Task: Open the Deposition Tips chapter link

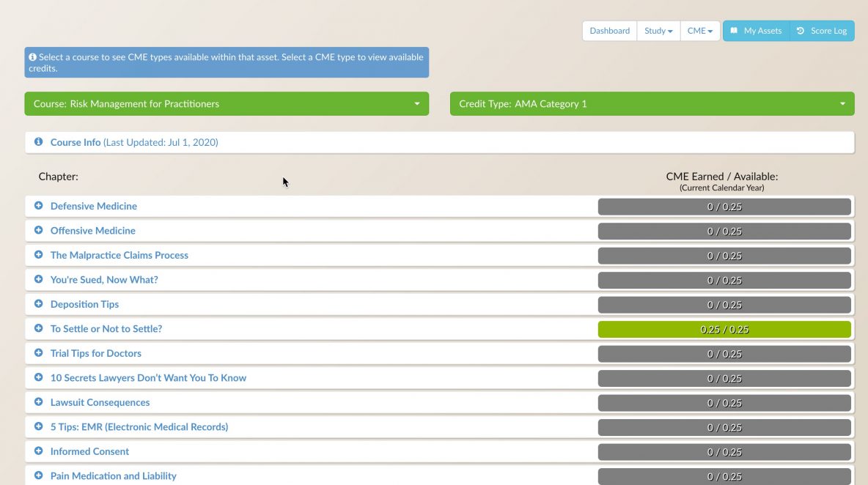Action: (x=85, y=304)
